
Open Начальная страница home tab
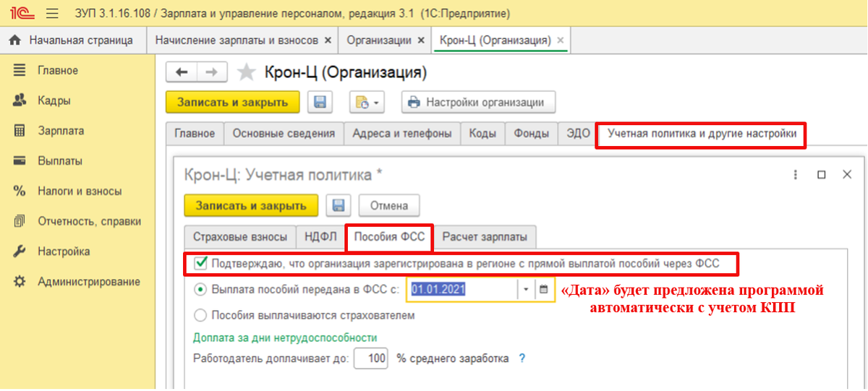(x=72, y=40)
